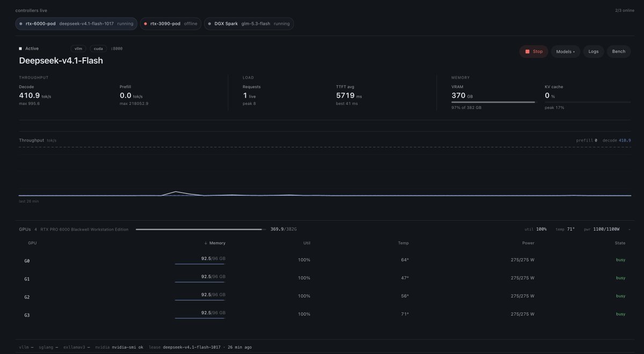644x354 pixels.
Task: Select the G0 GPU row
Action: [324, 260]
